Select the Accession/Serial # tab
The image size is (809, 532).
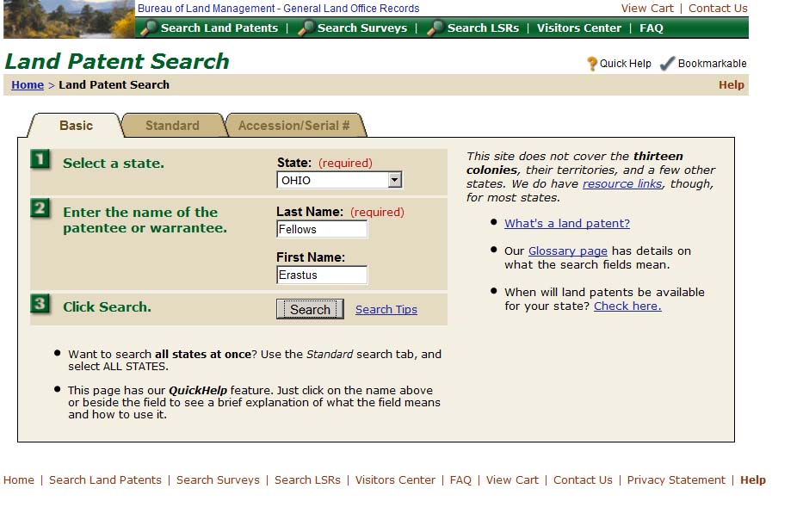coord(293,126)
